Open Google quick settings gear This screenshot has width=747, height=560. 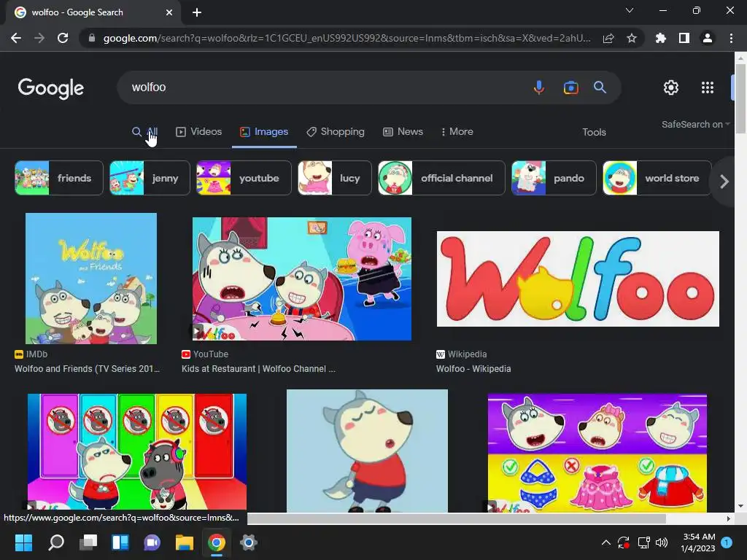671,87
